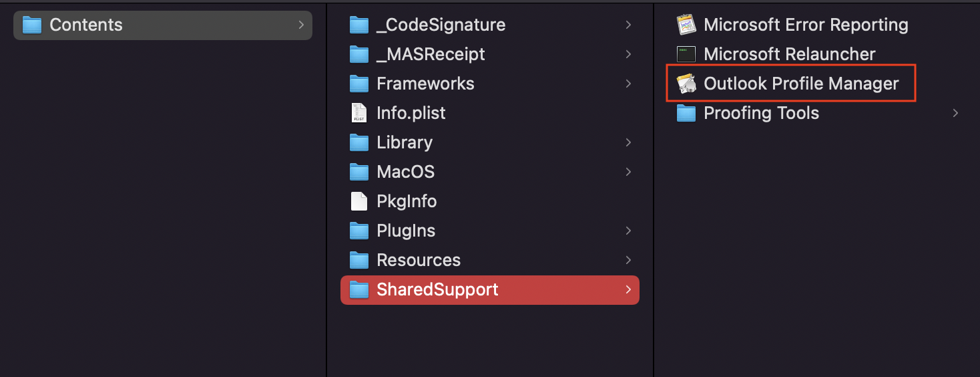Select the Resources folder
The image size is (980, 377).
point(418,260)
